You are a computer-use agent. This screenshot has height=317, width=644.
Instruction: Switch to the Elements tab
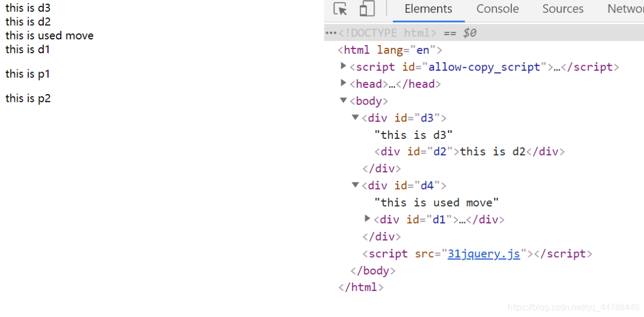(428, 9)
